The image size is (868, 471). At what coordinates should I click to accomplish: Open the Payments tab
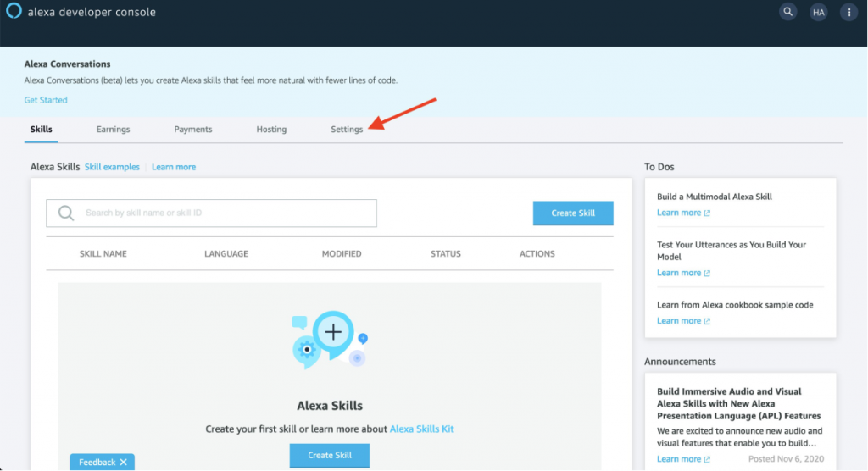[x=192, y=130]
